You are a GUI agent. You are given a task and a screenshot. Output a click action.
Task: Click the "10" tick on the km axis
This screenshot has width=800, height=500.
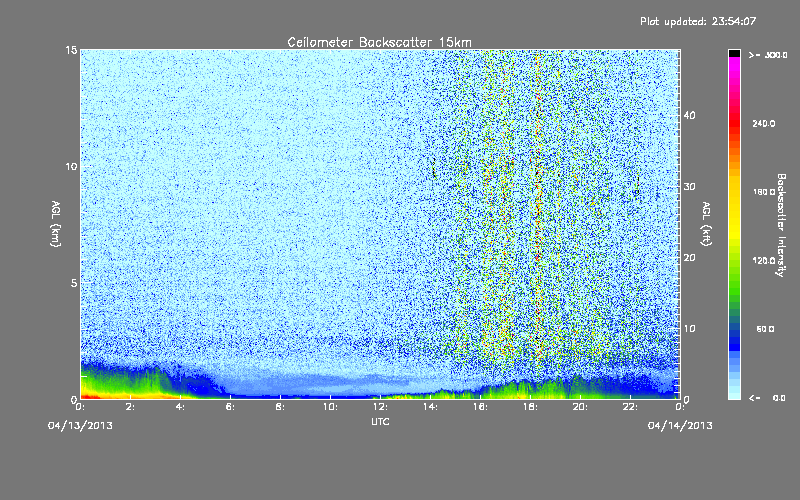[71, 166]
